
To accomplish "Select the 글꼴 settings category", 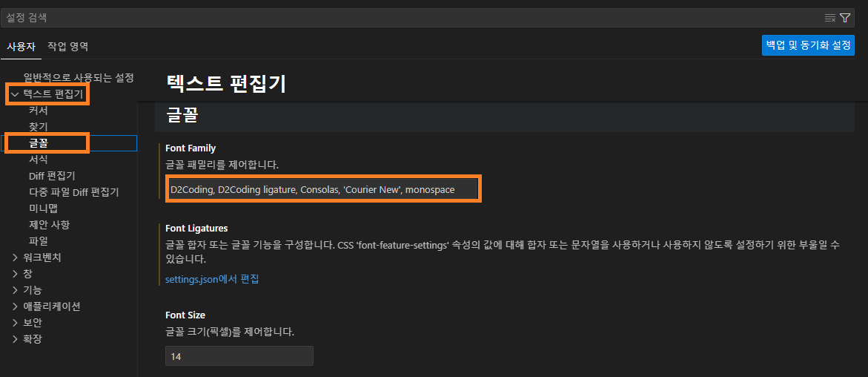I will (39, 143).
